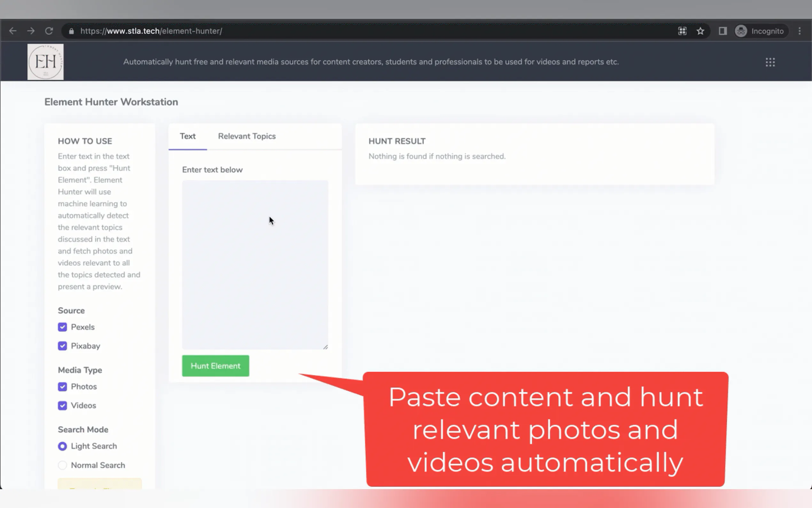Open the apps grid menu icon
This screenshot has width=812, height=508.
[770, 62]
